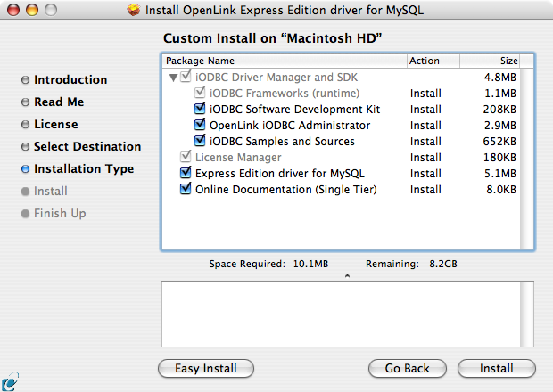Open Action menu for iODBC Samples and Sources

click(425, 142)
